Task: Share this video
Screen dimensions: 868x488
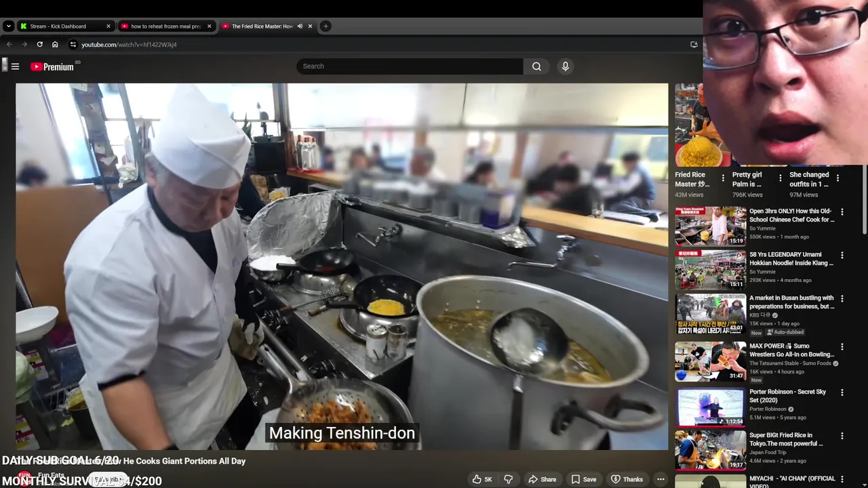Action: point(542,479)
